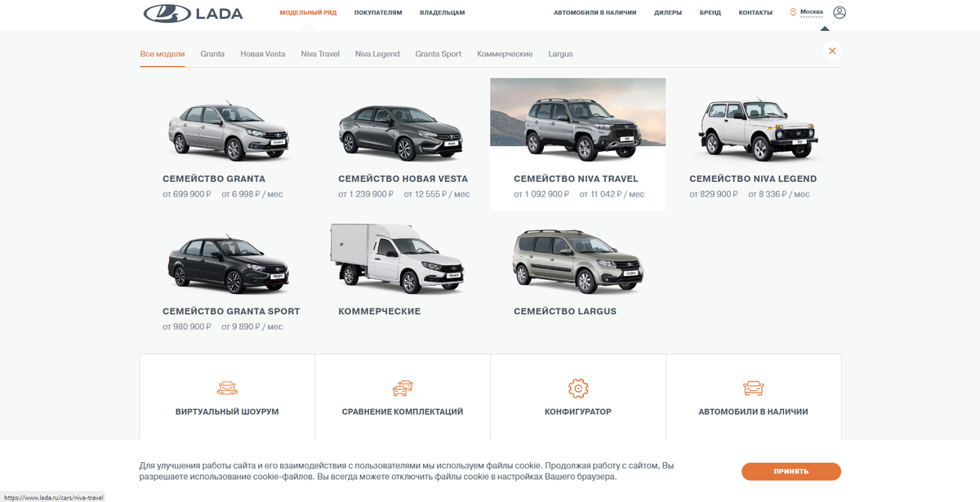This screenshot has height=502, width=980.
Task: Expand the Владельцам menu
Action: [442, 13]
